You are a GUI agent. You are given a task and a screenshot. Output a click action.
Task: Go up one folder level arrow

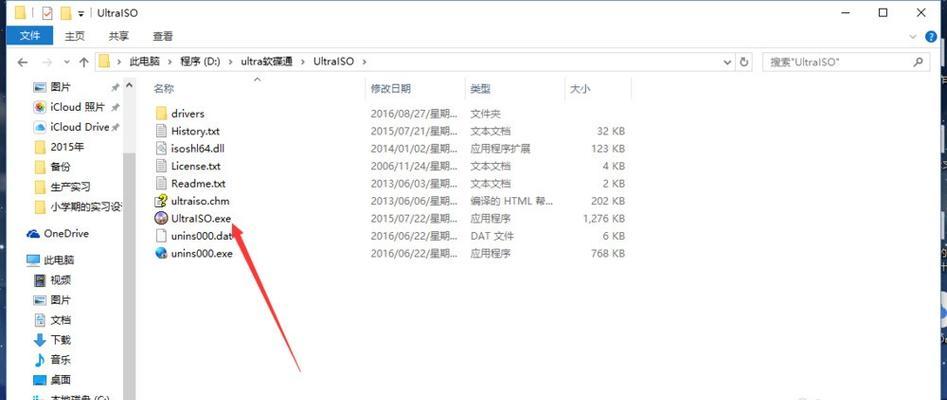tap(84, 62)
